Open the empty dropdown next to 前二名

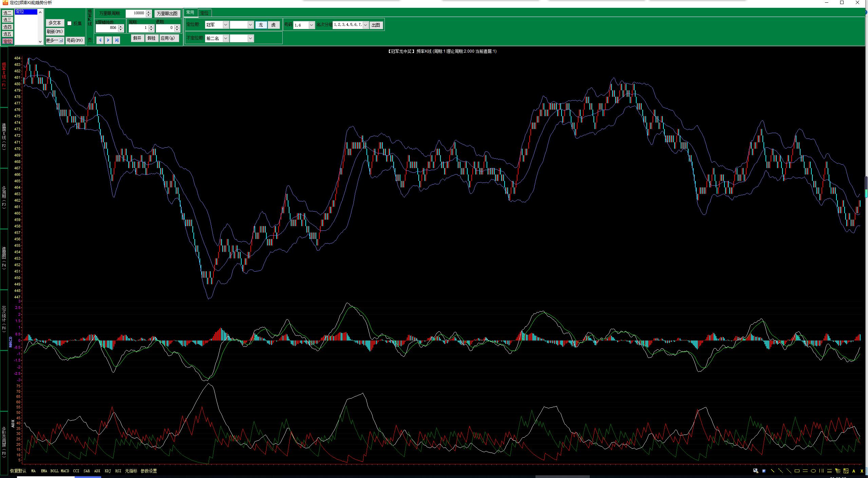click(250, 38)
